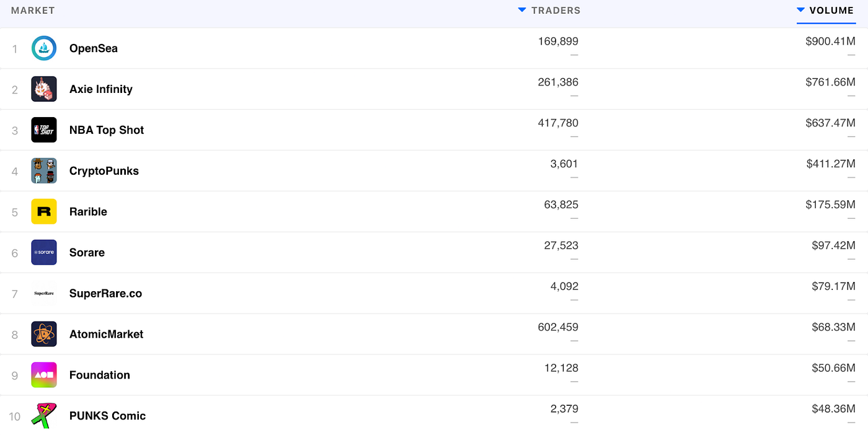The image size is (868, 435).
Task: Sort by the TRADERS column header
Action: (x=549, y=11)
